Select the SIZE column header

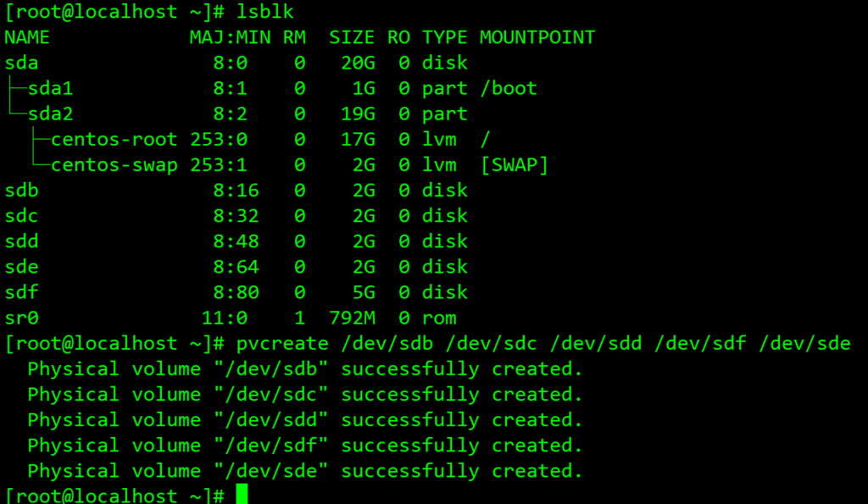point(351,37)
